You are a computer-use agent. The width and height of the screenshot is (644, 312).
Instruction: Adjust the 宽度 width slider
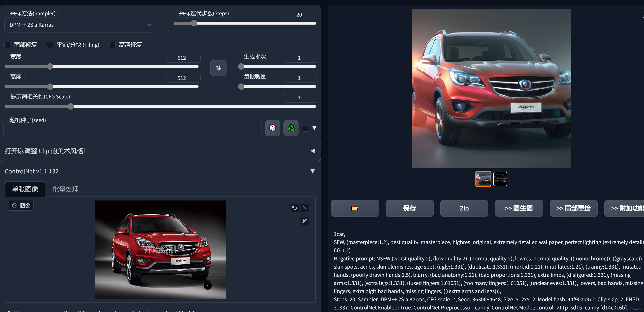(102, 66)
